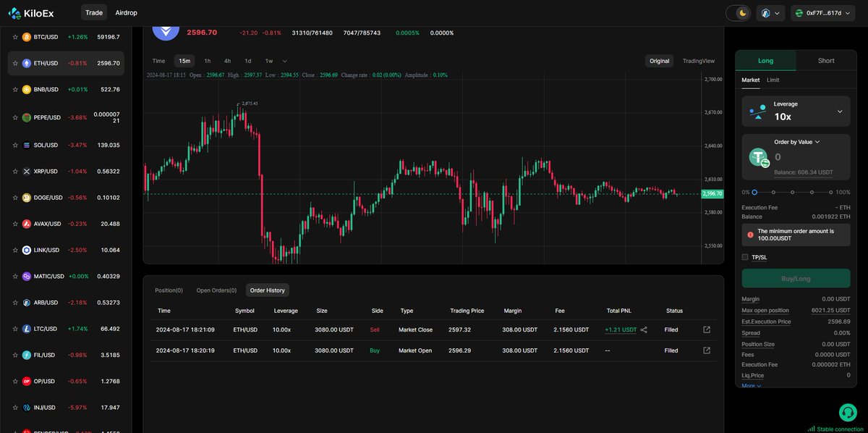Screen dimensions: 868x433
Task: Expand the More details link
Action: 752,386
